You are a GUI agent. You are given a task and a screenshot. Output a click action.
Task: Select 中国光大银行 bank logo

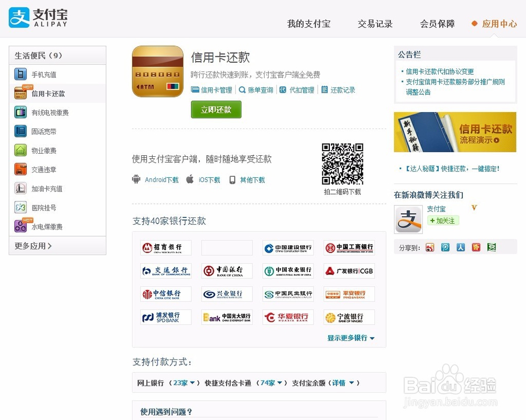tap(227, 317)
